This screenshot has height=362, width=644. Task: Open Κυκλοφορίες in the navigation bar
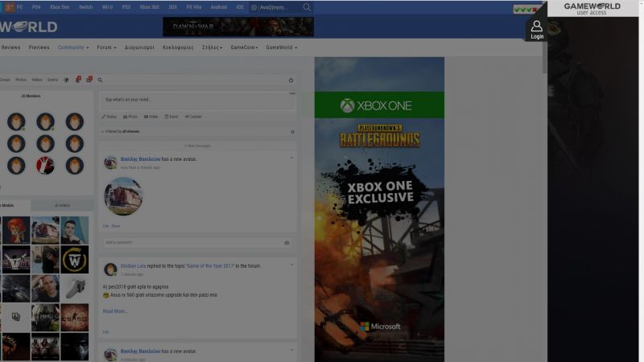(178, 47)
